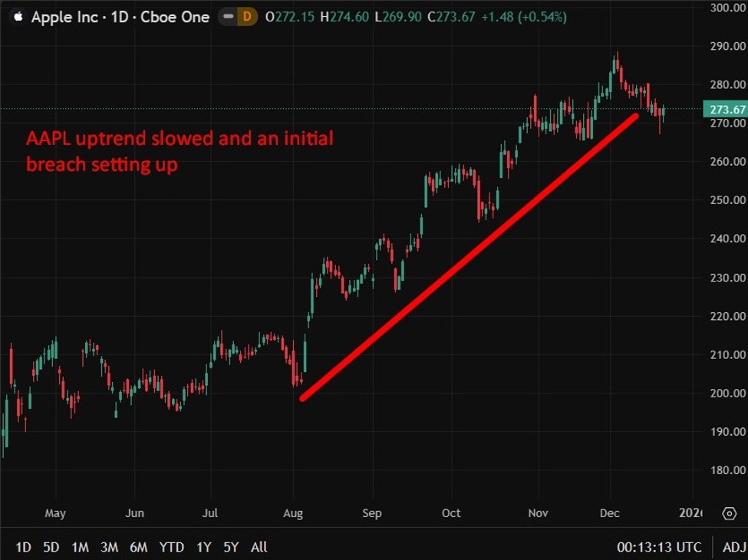This screenshot has height=560, width=748.
Task: Click the 273.67 price label on the scale
Action: click(x=725, y=108)
